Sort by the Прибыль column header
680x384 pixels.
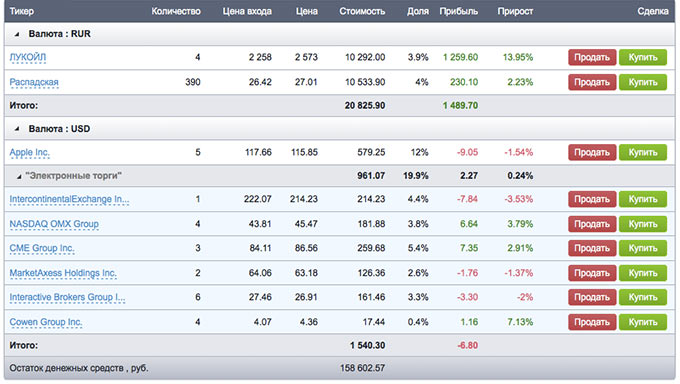[458, 11]
